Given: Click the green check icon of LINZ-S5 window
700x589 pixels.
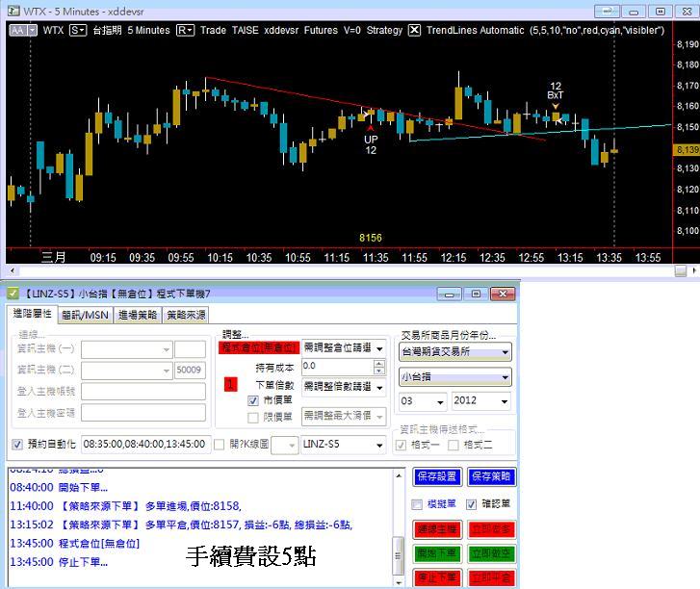Looking at the screenshot, I should 13,294.
